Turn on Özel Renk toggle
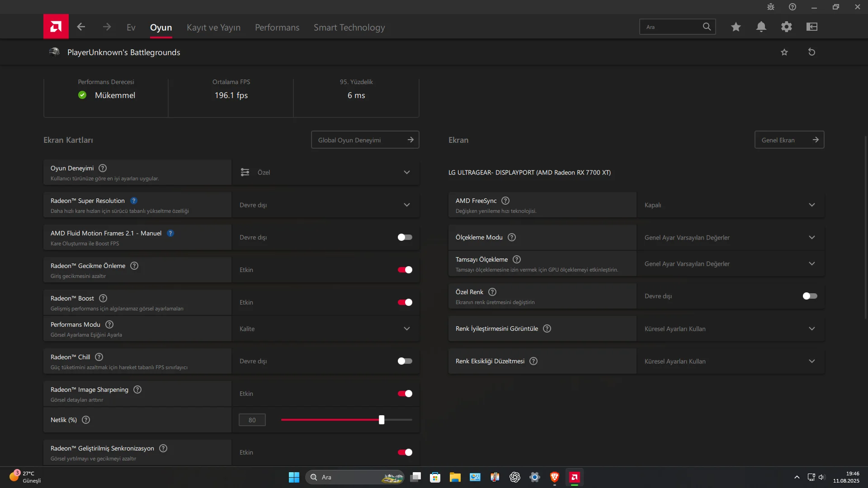 (x=810, y=296)
